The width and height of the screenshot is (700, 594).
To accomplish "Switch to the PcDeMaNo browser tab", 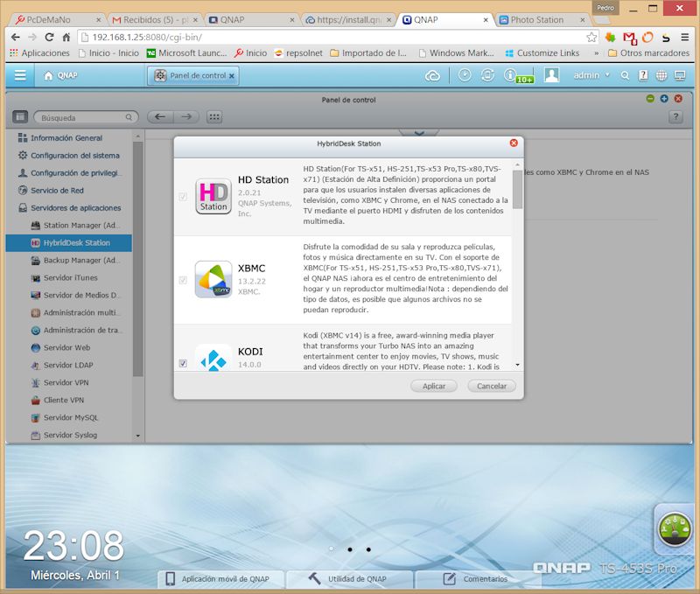I will click(x=58, y=20).
